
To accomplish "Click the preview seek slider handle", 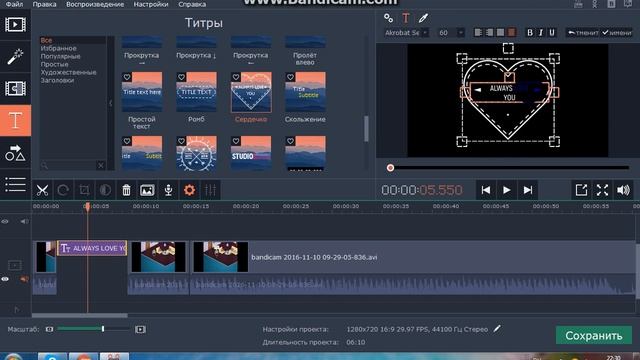I will tap(390, 168).
